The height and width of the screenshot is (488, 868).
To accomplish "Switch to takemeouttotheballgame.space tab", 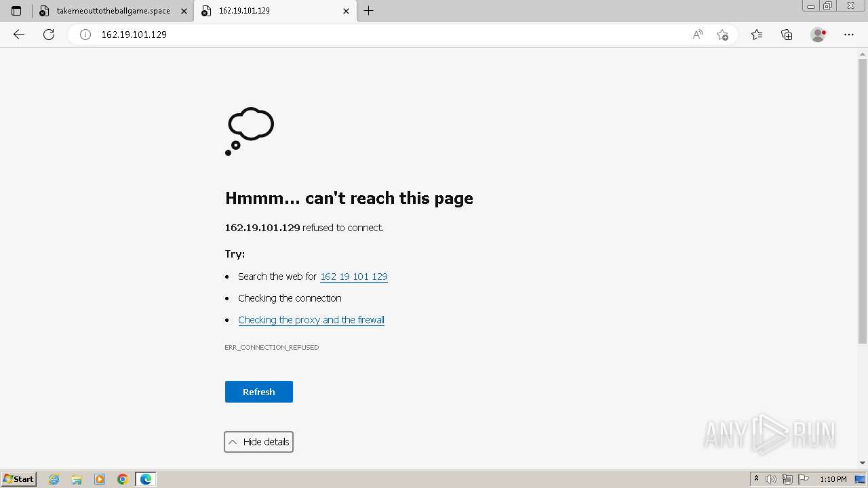I will click(x=113, y=11).
